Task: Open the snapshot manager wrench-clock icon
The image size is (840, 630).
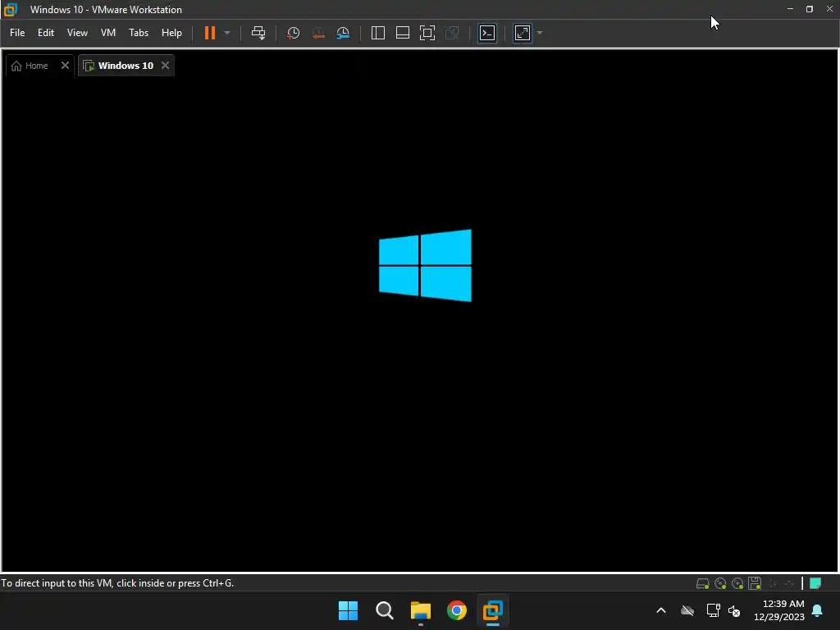Action: pos(343,33)
